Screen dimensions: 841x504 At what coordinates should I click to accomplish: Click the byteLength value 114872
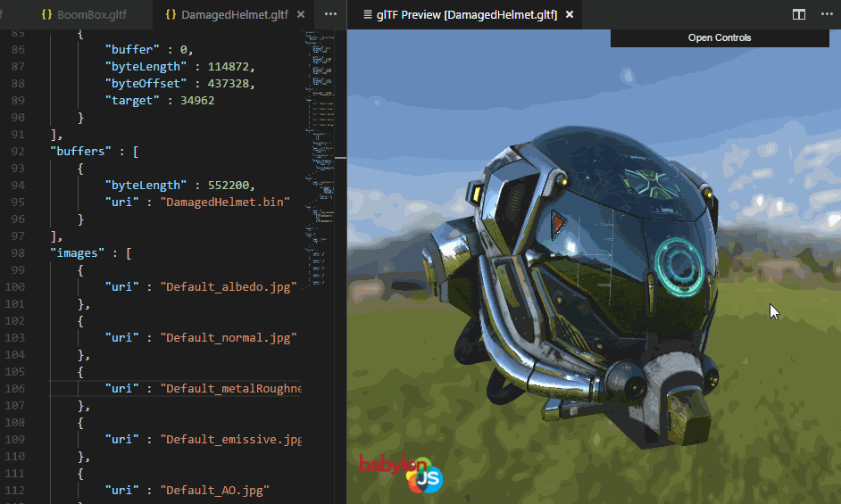(229, 67)
